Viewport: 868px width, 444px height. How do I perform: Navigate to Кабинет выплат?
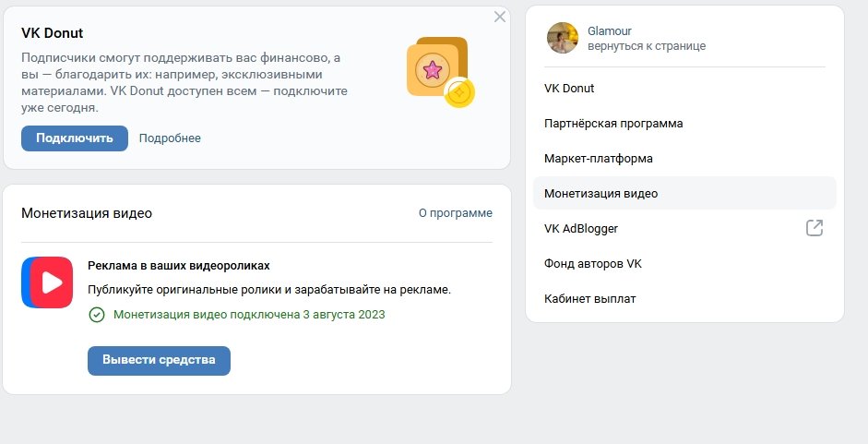pos(589,299)
